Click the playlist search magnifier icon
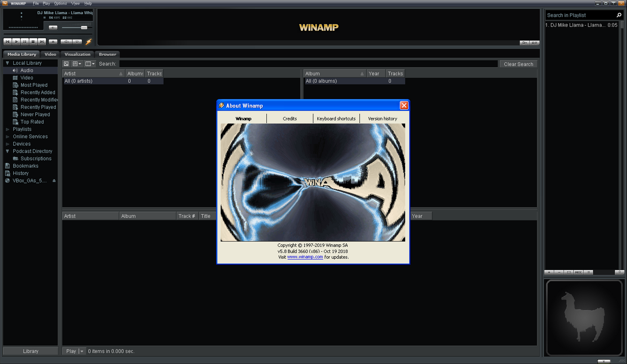The height and width of the screenshot is (364, 627). point(619,15)
